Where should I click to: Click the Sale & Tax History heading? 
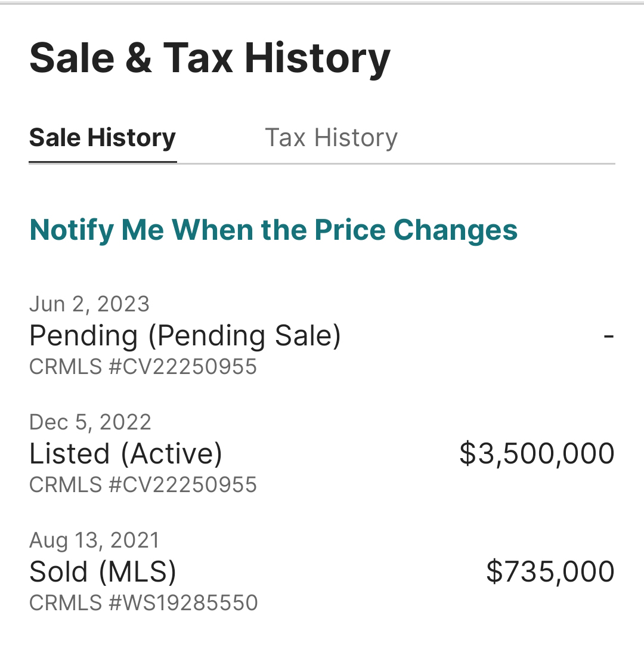(210, 58)
